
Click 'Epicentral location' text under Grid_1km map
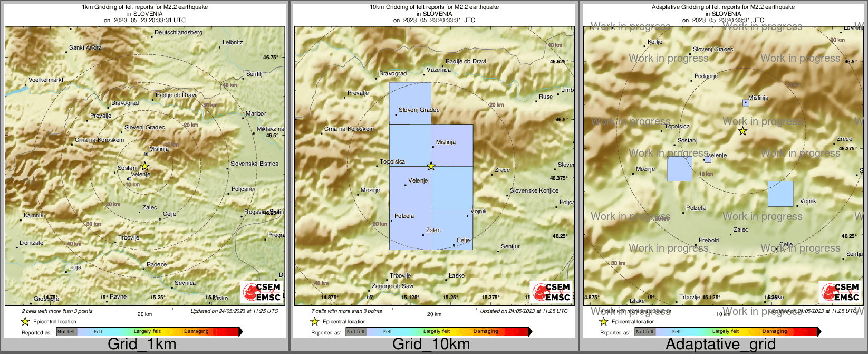(x=55, y=322)
